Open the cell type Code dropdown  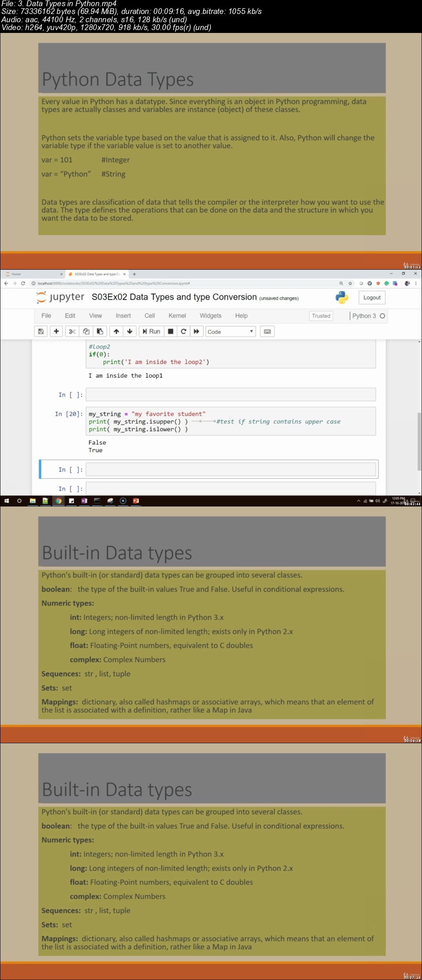pos(230,331)
